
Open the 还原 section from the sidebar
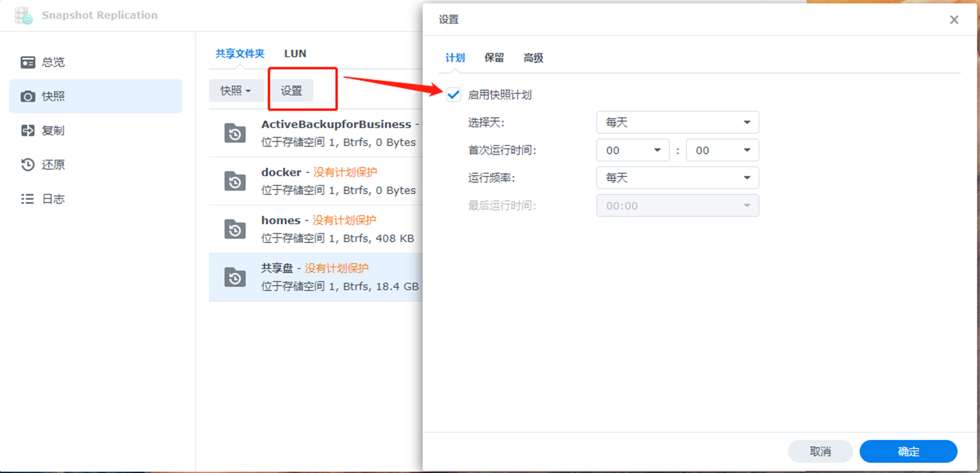pyautogui.click(x=28, y=164)
